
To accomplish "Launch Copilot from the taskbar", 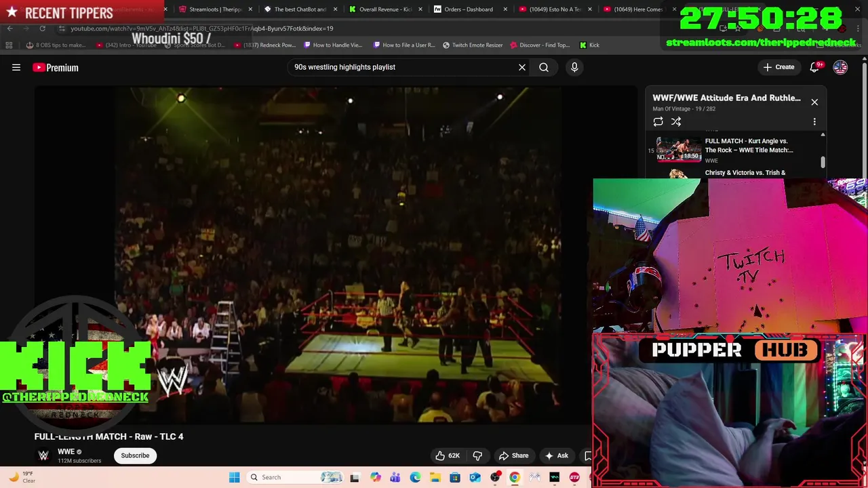I will (x=376, y=477).
